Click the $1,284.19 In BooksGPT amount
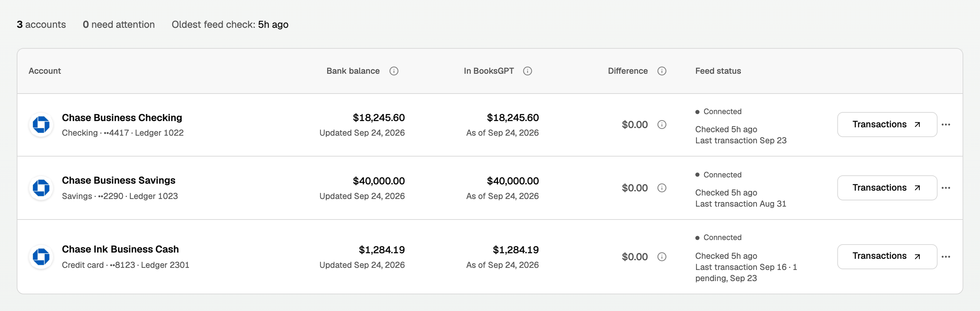 coord(515,250)
